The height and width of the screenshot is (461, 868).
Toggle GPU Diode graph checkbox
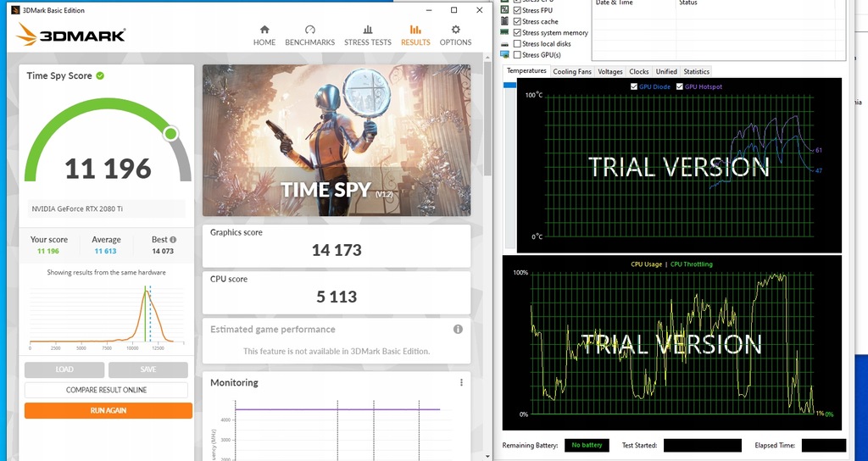(634, 87)
